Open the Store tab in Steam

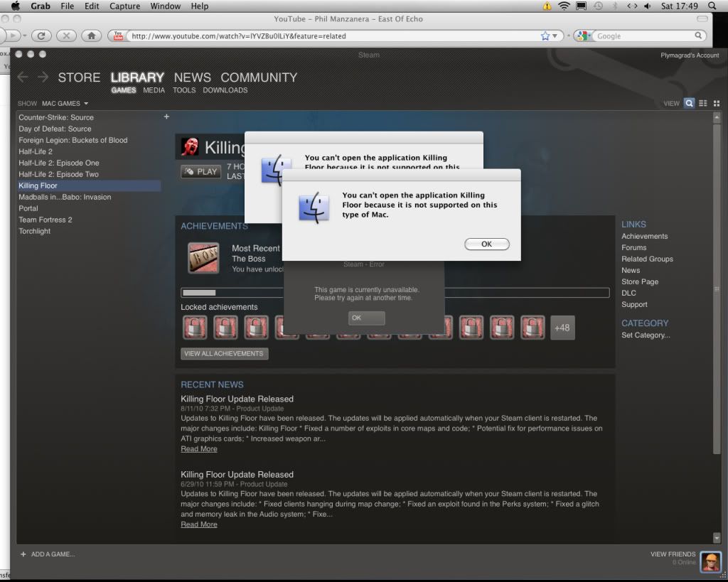click(x=79, y=77)
